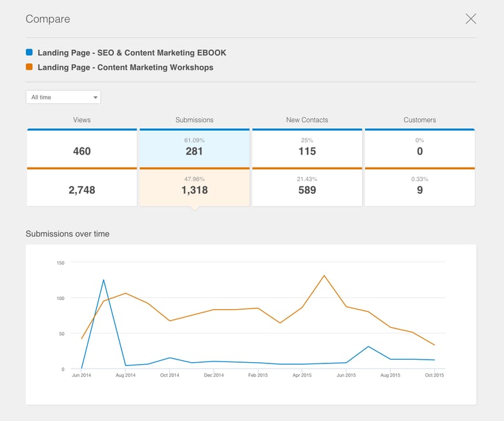Screen dimensions: 504x421
Task: Click the Submissions over time chart title
Action: [67, 234]
